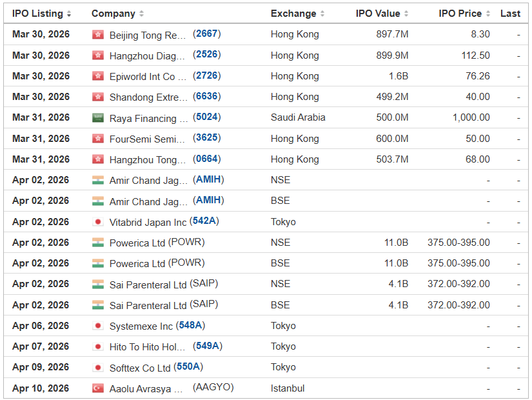Sort by Company arrows icon

[141, 14]
